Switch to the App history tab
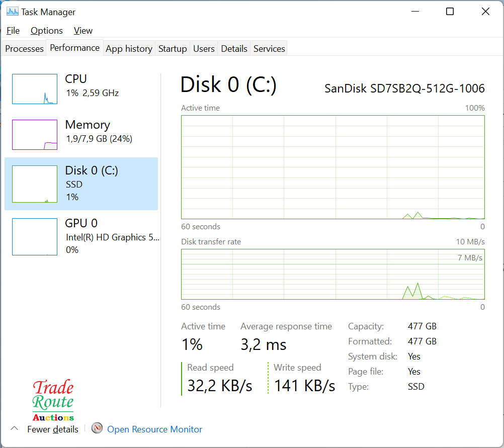Screen dimensions: 504x448 click(x=129, y=49)
